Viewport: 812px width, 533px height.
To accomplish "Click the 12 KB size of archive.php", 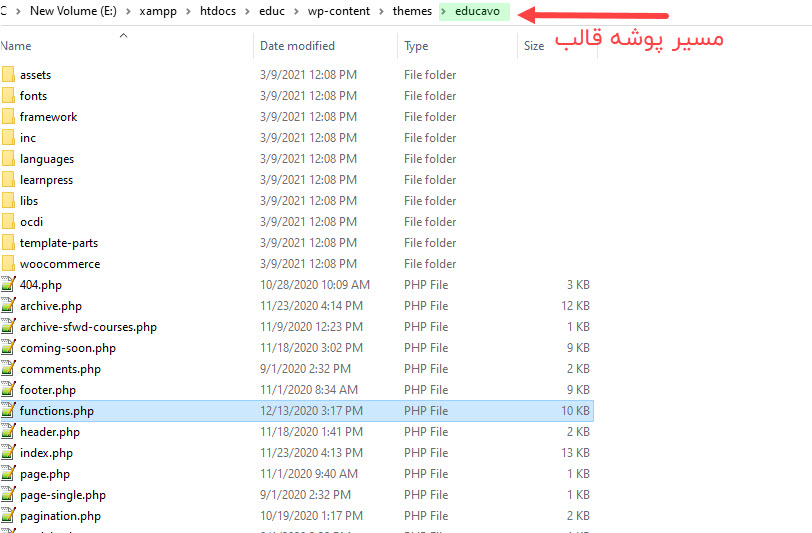I will 575,306.
